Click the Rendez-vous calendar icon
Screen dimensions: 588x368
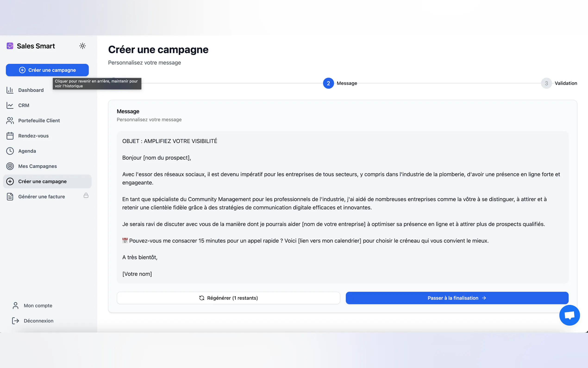point(10,136)
